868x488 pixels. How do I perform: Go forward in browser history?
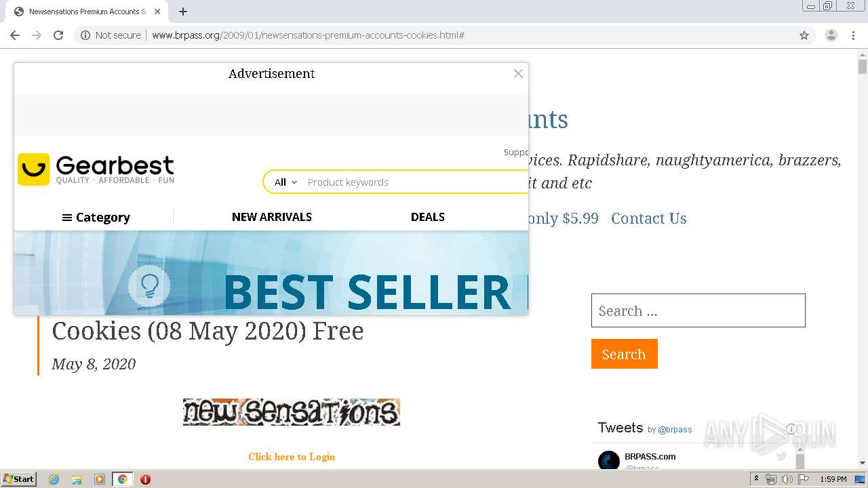37,35
